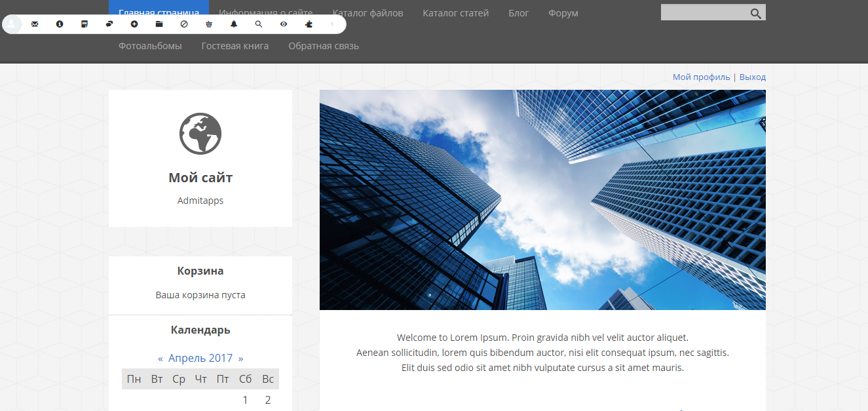Go to next month in calendar
The height and width of the screenshot is (411, 868).
click(x=240, y=359)
